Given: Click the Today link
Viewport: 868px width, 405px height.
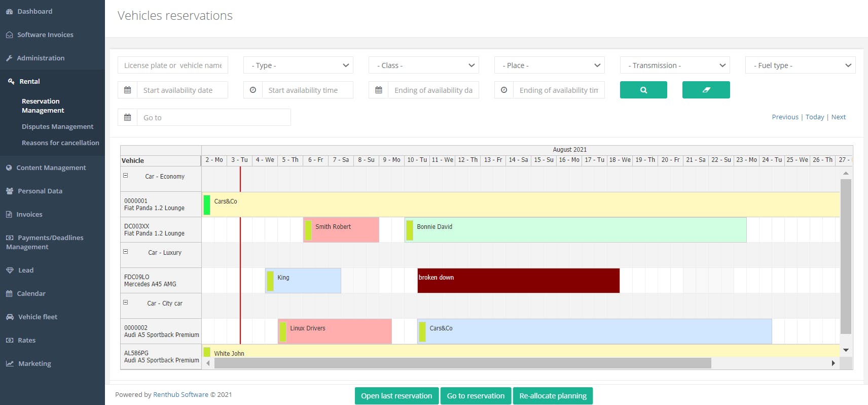Looking at the screenshot, I should pyautogui.click(x=815, y=117).
